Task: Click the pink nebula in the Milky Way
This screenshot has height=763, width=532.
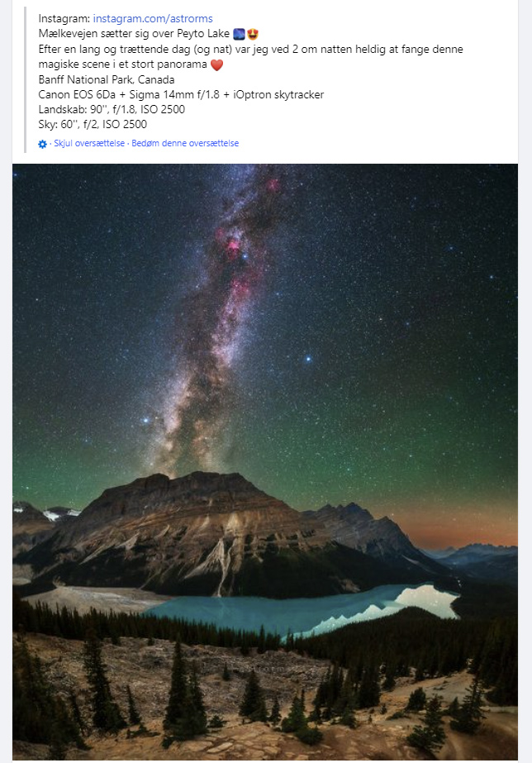Action: 232,246
